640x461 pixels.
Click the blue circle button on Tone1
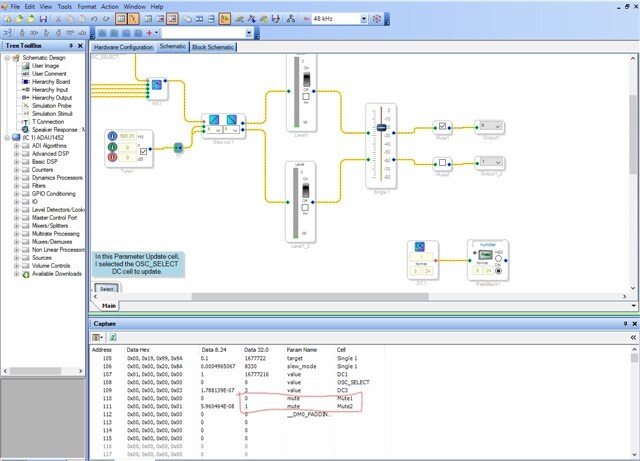[x=112, y=136]
